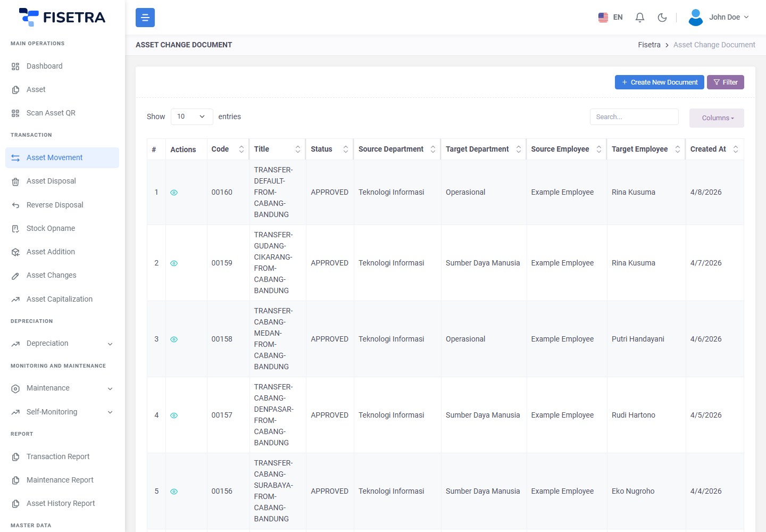Sort by Created At column
This screenshot has height=532, width=766.
tap(714, 149)
